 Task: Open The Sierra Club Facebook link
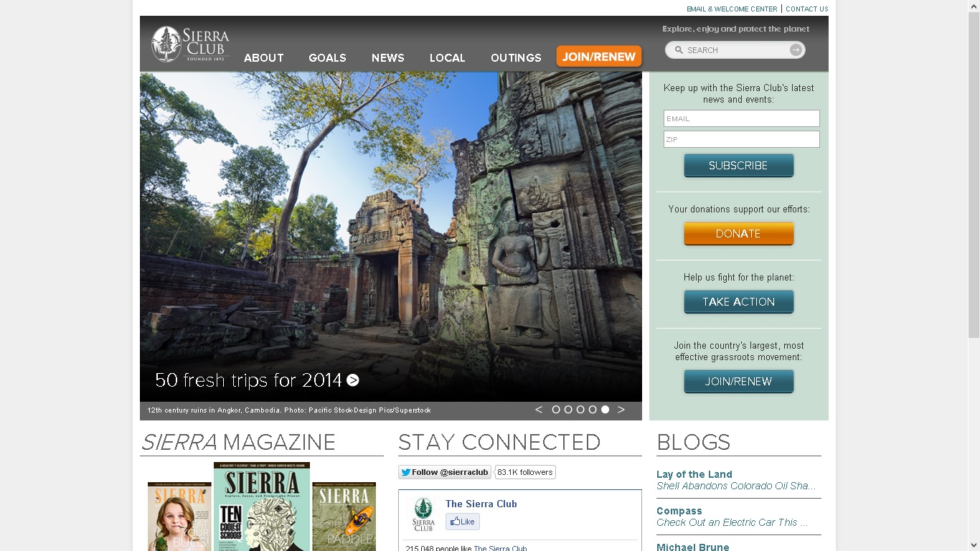pos(481,504)
